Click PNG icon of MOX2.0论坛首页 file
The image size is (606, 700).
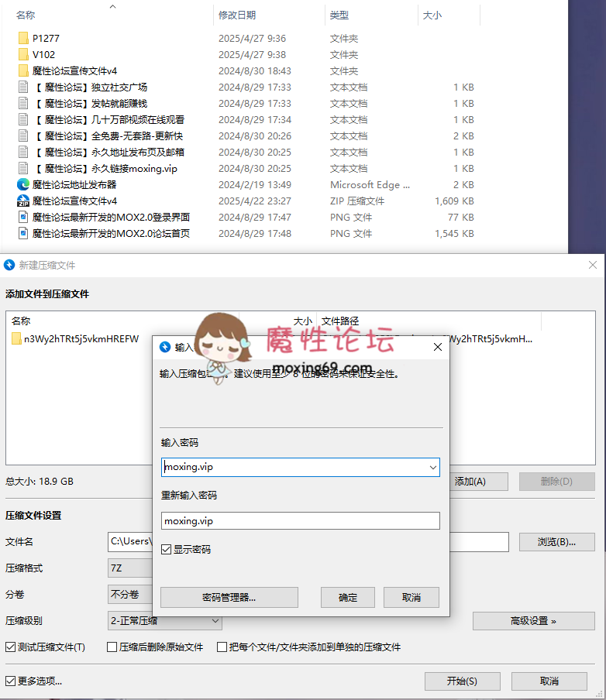click(23, 234)
